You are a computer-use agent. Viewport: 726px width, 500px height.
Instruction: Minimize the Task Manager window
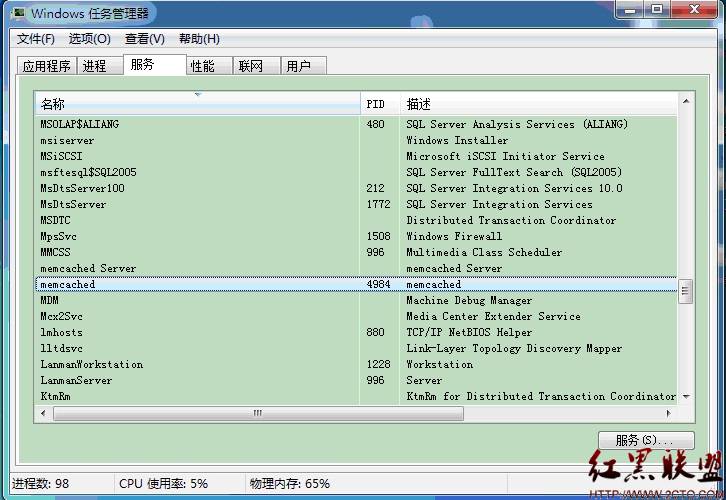coord(630,9)
